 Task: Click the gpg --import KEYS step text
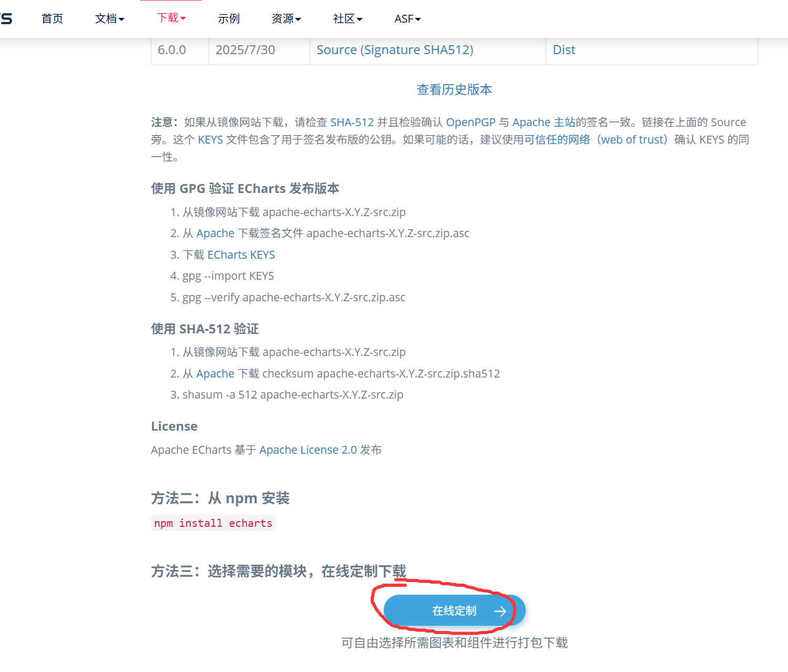[228, 277]
